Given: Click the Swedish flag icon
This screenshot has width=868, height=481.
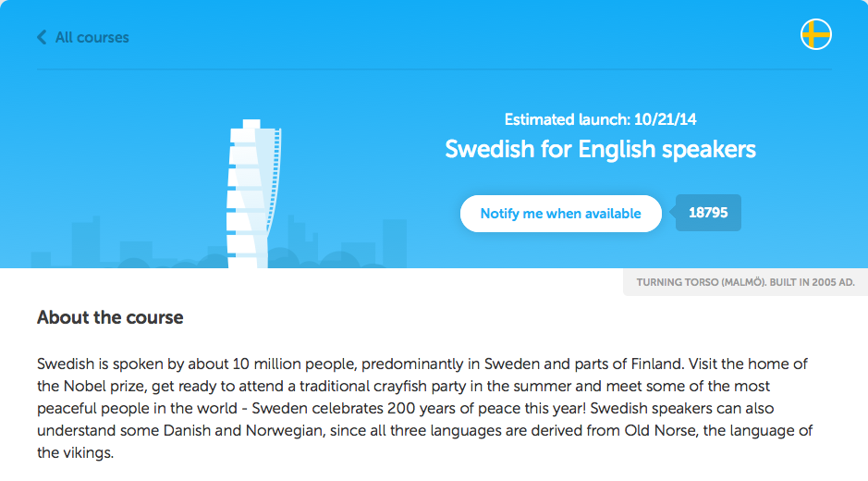Looking at the screenshot, I should [x=815, y=35].
